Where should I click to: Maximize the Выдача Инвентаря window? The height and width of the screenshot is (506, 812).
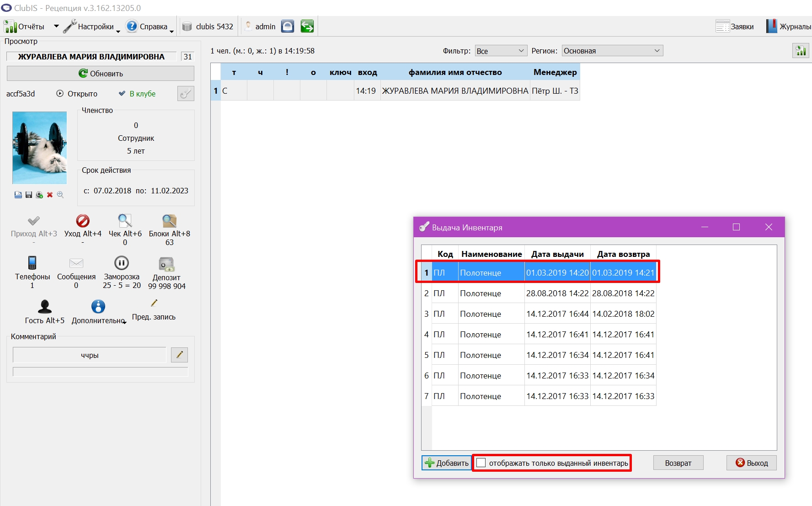[736, 227]
